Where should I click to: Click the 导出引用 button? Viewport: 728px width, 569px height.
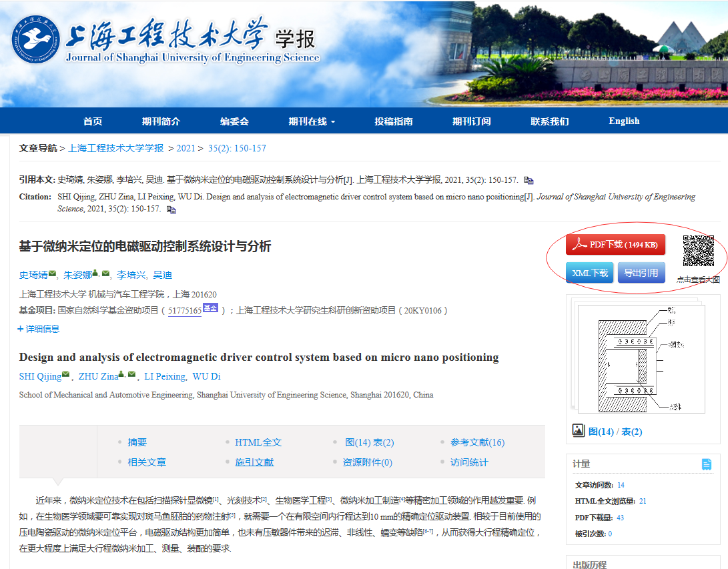coord(641,273)
